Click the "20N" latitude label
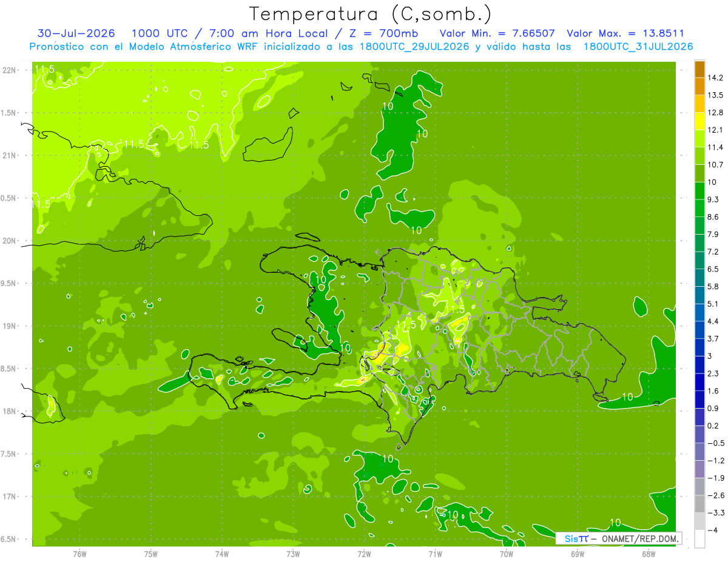 (10, 241)
